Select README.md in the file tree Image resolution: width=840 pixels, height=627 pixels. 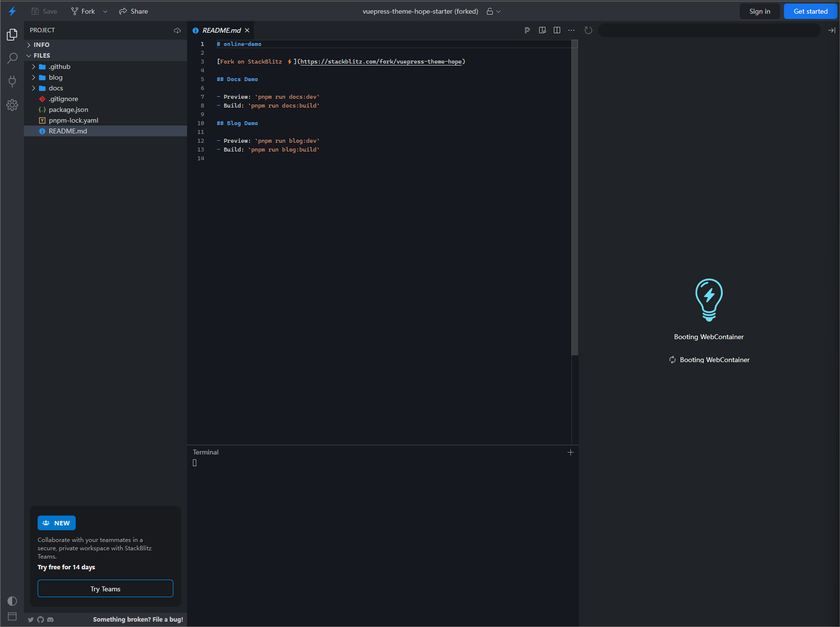pyautogui.click(x=105, y=131)
